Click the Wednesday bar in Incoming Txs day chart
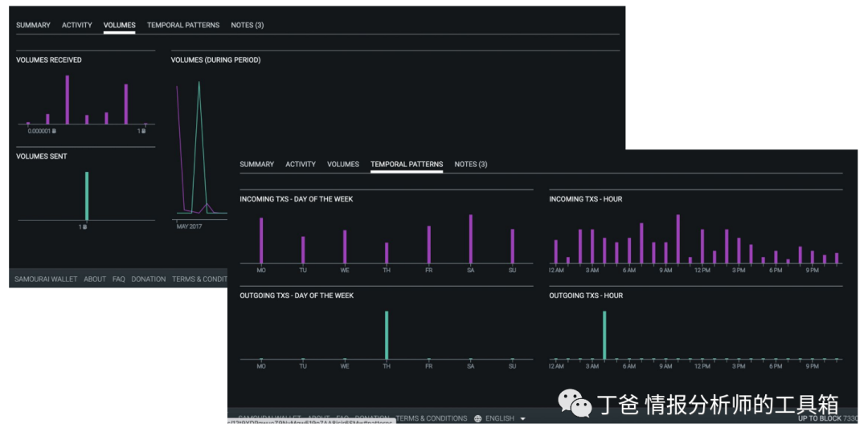 [345, 246]
